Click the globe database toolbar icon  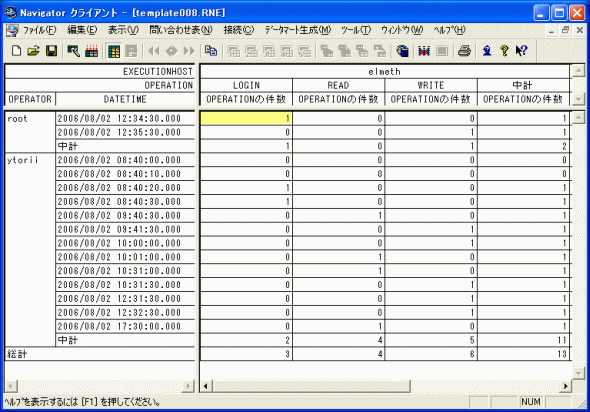(x=403, y=51)
